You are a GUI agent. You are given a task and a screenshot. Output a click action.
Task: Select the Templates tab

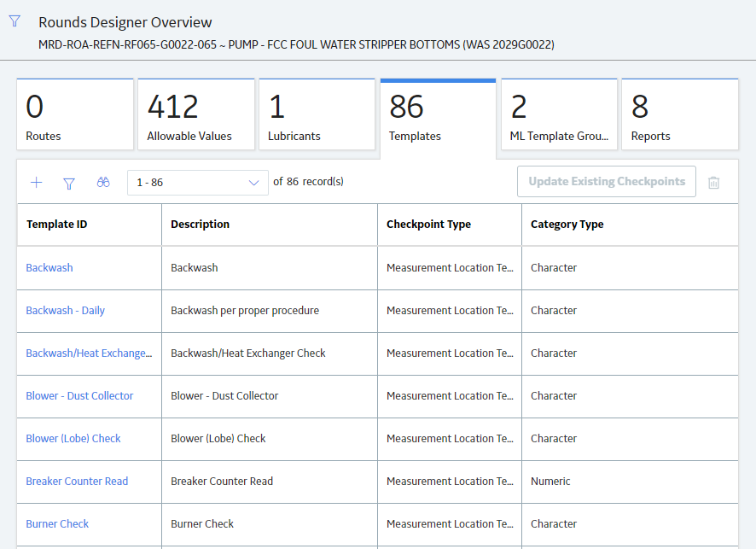439,118
